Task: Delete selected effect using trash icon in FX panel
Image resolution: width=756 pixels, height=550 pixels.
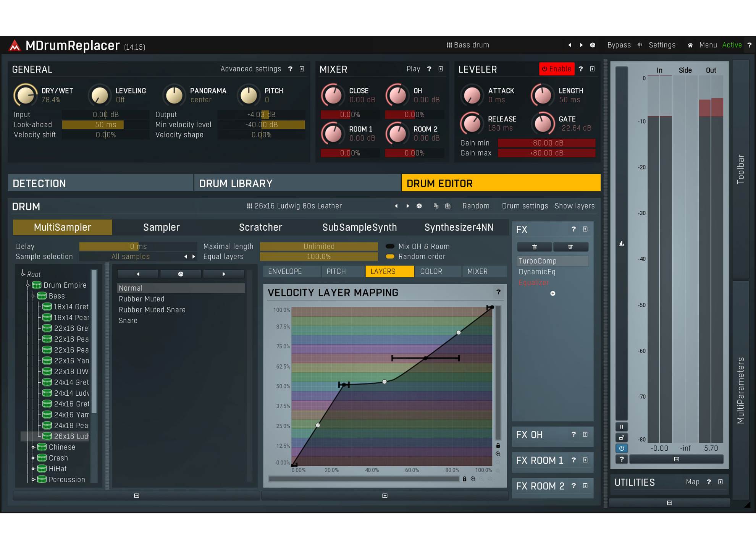Action: tap(535, 246)
